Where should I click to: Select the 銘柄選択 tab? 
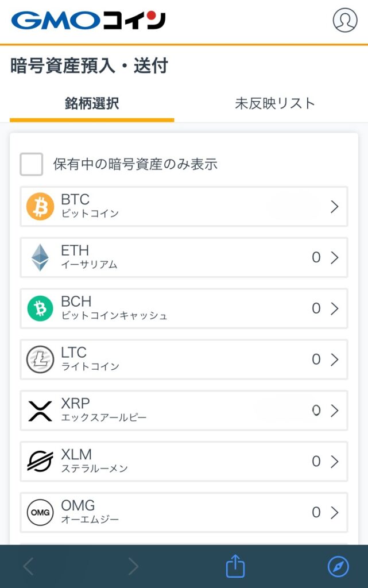(x=92, y=103)
